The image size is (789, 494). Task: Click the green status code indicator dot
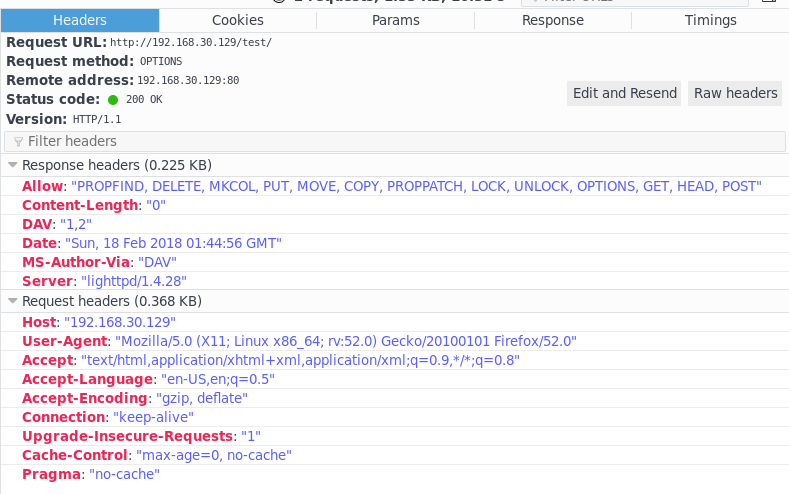coord(113,100)
